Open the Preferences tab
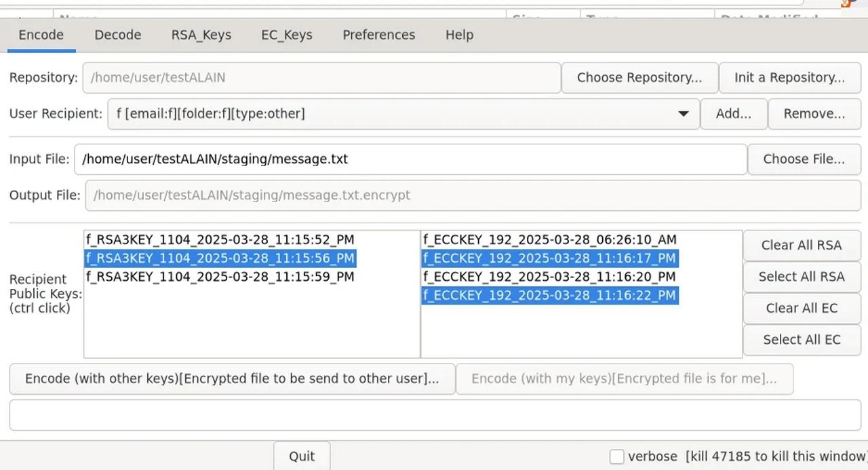This screenshot has width=868, height=470. pyautogui.click(x=378, y=35)
